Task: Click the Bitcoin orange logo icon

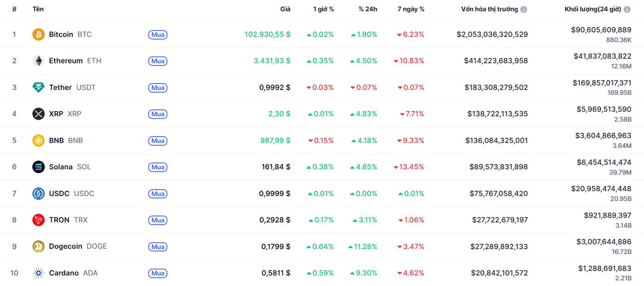Action: 39,34
